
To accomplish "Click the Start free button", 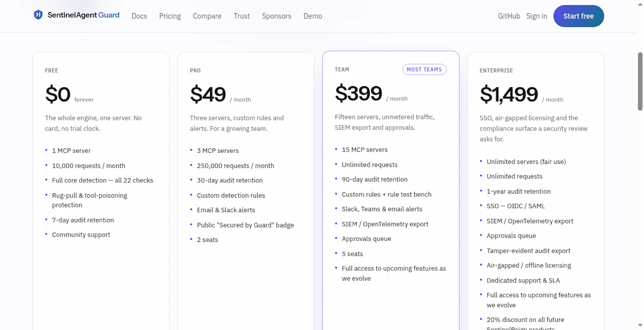I will tap(578, 16).
